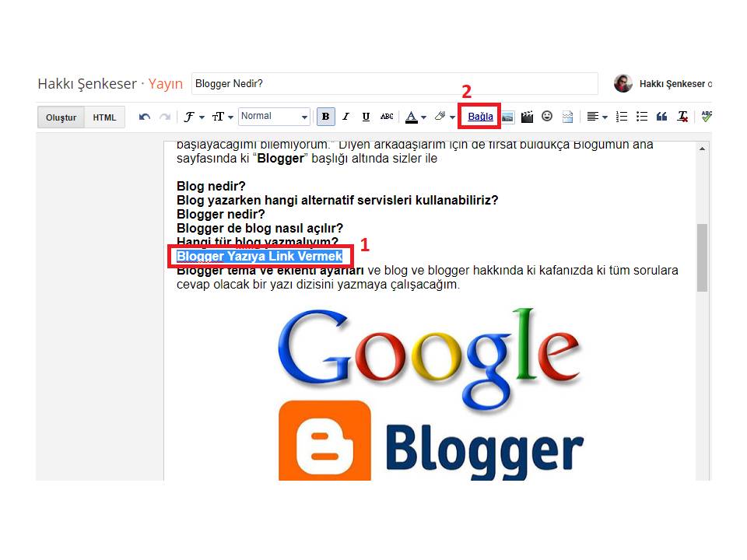Click the Google Blogger logo image
Screen dimensions: 747x560
point(430,394)
